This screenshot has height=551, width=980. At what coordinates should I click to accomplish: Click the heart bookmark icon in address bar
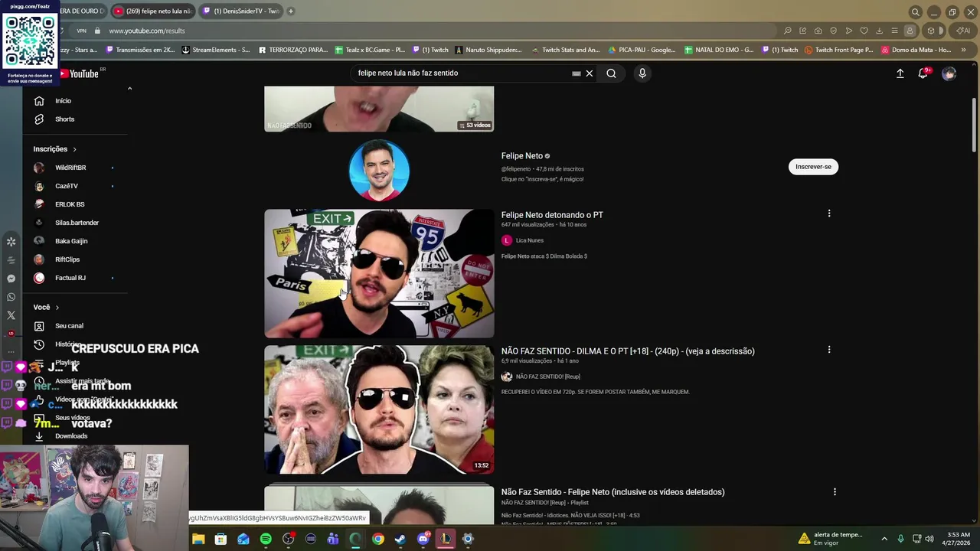[x=864, y=31]
